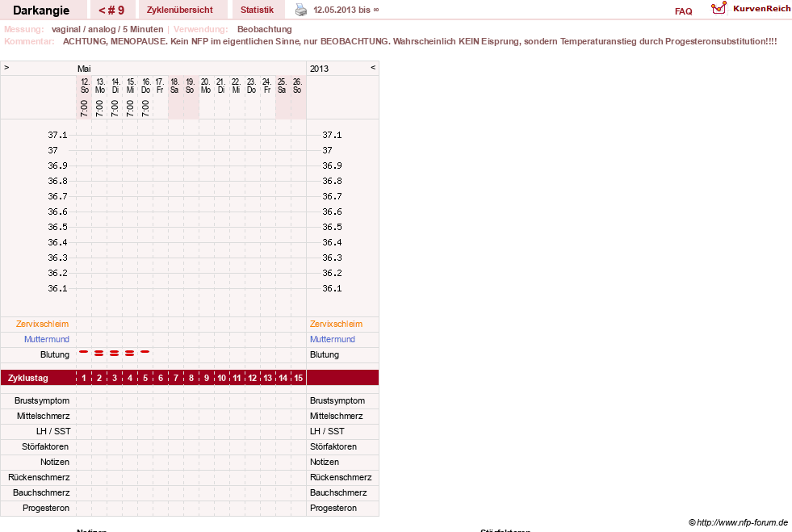The image size is (792, 532).
Task: Click the double bleeding mark on cycle day 3
Action: pyautogui.click(x=114, y=353)
